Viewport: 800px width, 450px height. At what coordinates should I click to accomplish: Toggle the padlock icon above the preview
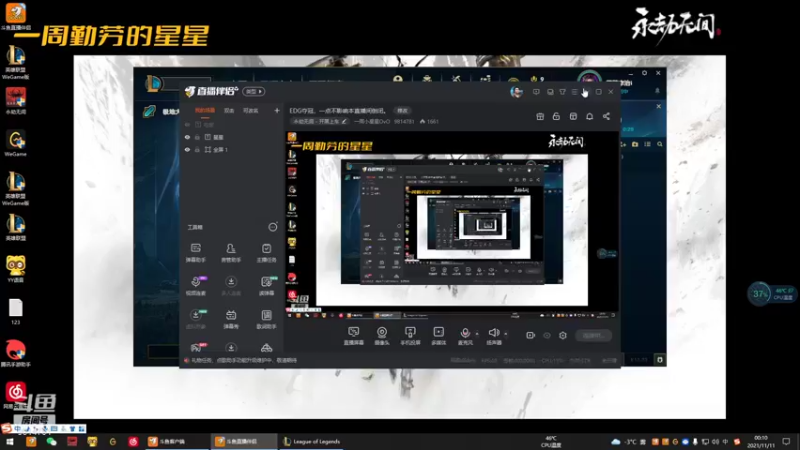click(556, 116)
